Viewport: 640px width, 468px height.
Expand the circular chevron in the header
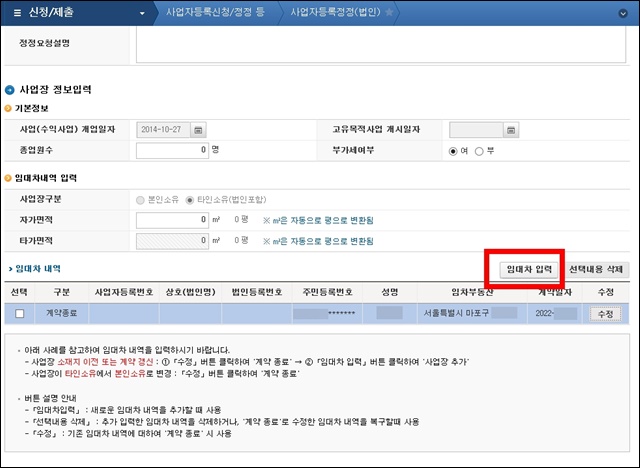coord(623,13)
